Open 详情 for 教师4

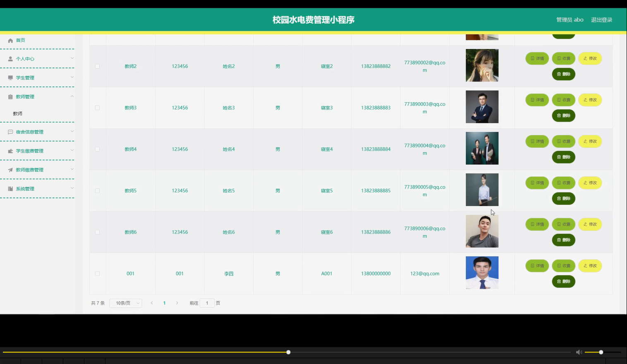click(x=537, y=141)
